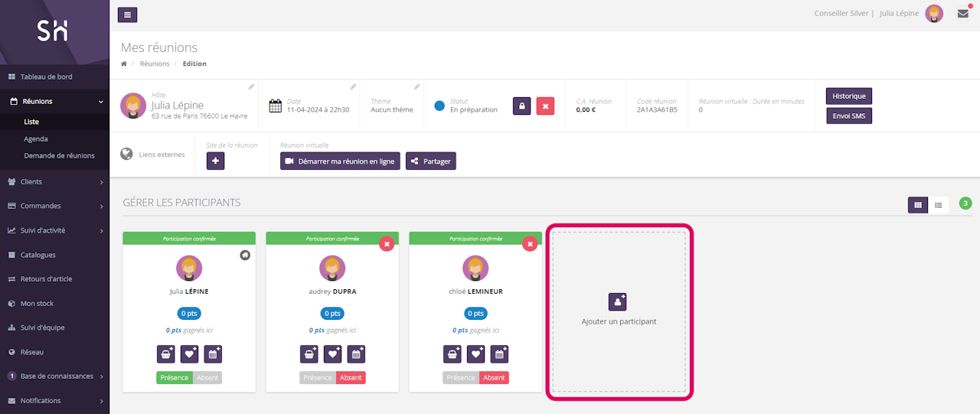Remove audrey DUPRA from participants
Image resolution: width=980 pixels, height=414 pixels.
click(387, 243)
